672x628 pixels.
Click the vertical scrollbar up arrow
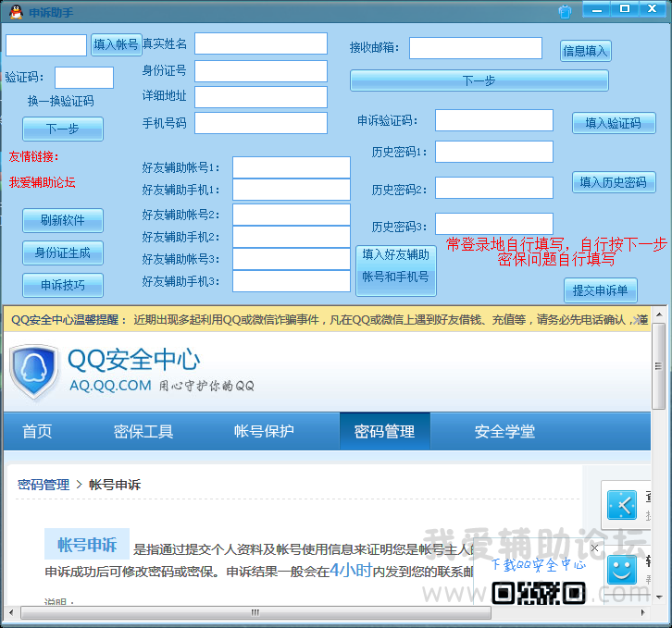click(x=659, y=314)
